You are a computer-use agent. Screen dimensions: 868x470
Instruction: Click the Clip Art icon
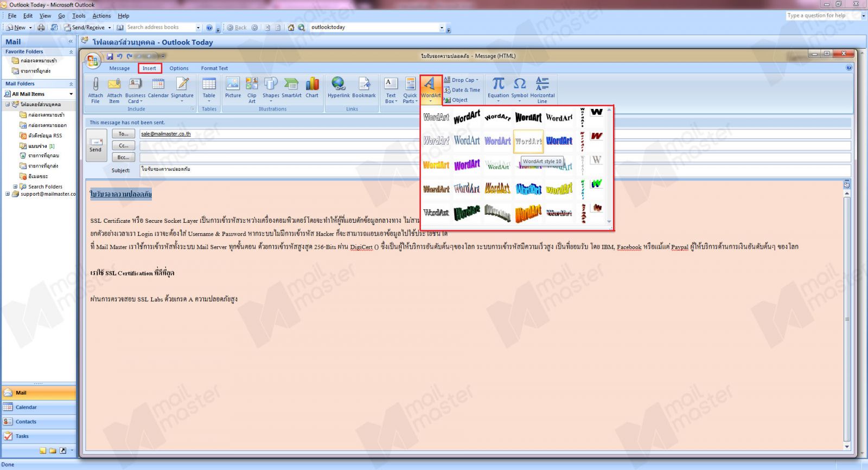pyautogui.click(x=252, y=90)
